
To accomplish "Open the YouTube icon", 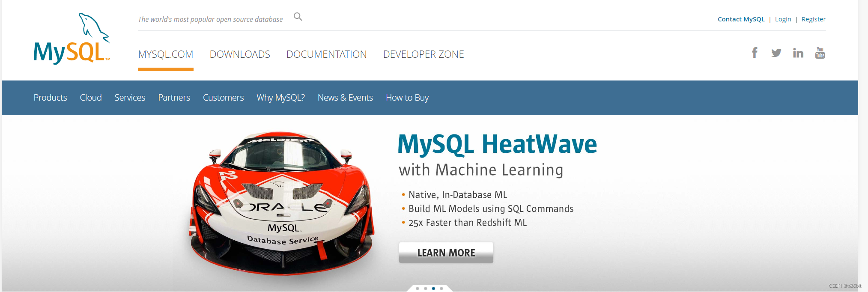I will click(x=820, y=53).
